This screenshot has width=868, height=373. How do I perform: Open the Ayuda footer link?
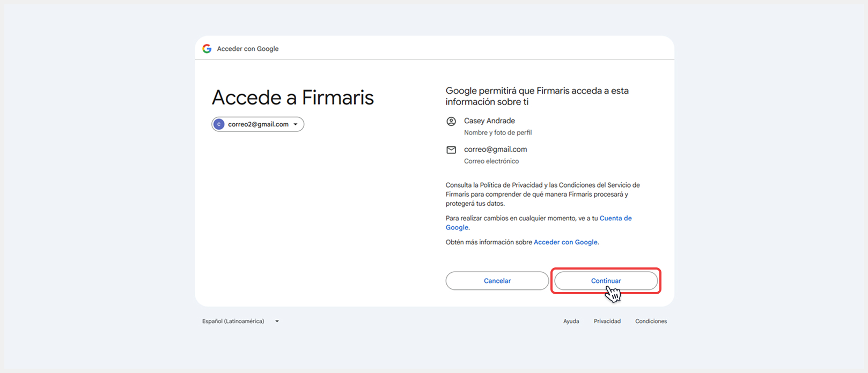point(571,322)
